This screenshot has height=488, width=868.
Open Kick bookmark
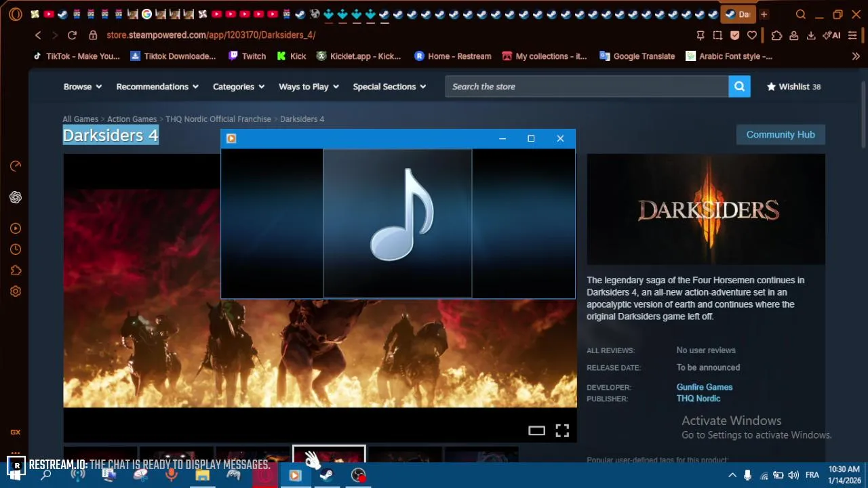pyautogui.click(x=292, y=56)
